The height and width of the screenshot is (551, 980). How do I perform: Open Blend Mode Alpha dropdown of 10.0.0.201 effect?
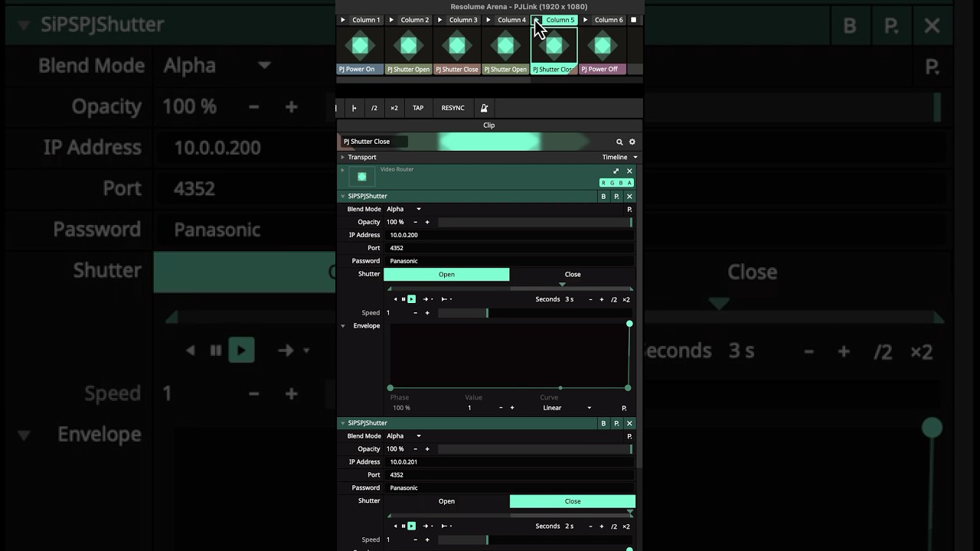[x=404, y=436]
